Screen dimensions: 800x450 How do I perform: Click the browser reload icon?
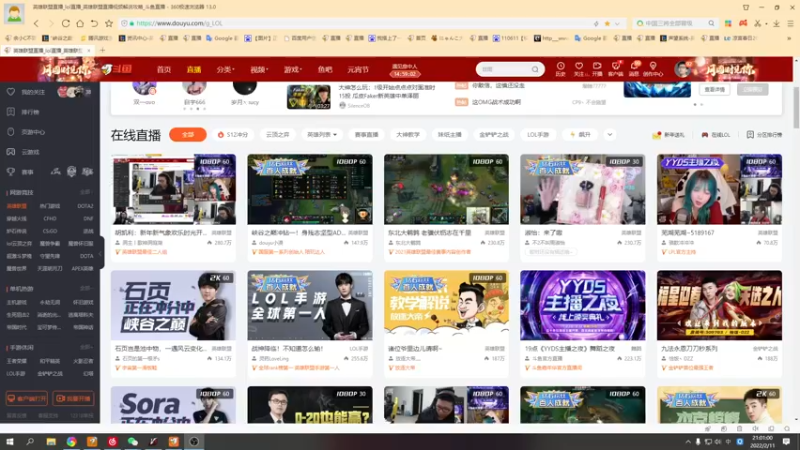[65, 23]
